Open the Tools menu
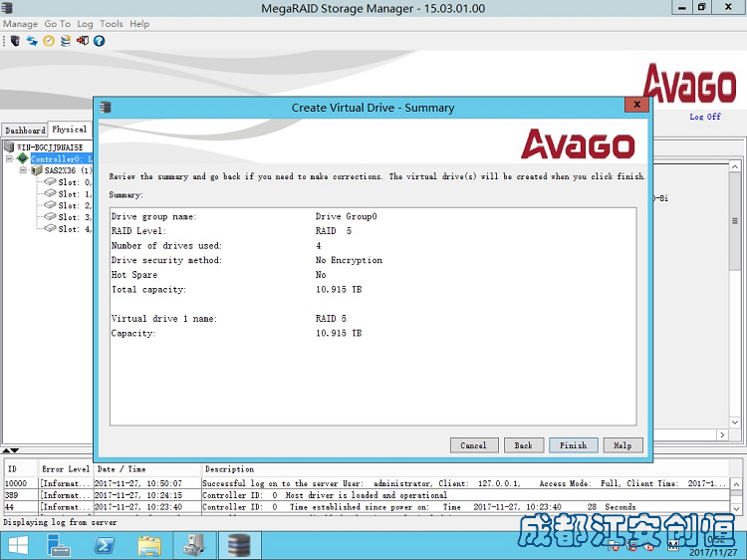Screen dimensions: 747x560 [x=111, y=24]
